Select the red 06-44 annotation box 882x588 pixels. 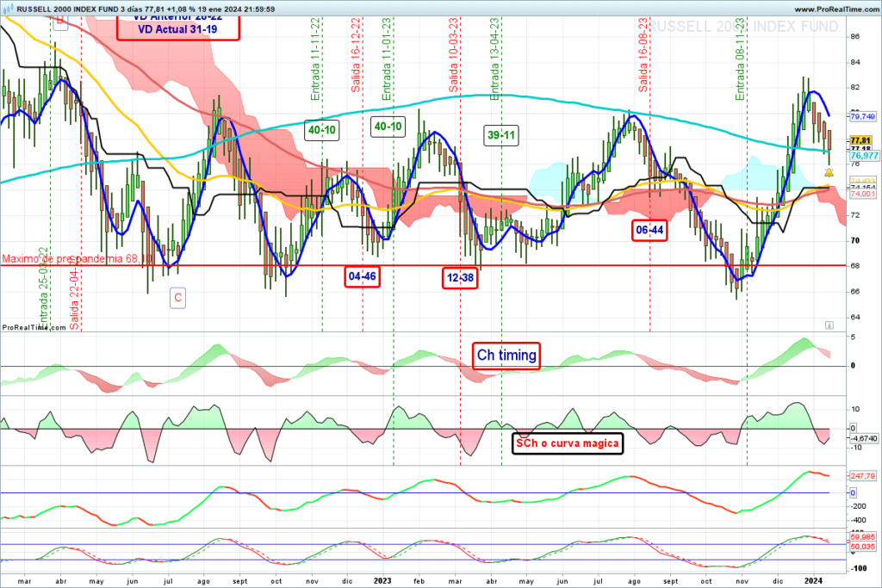pos(649,230)
